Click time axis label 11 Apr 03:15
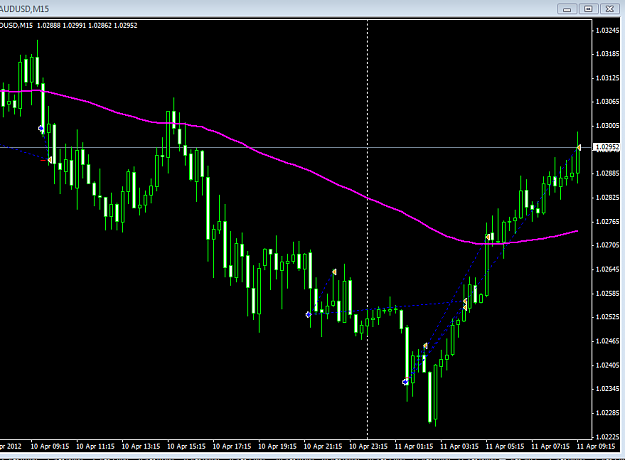The image size is (625, 460). tap(459, 446)
